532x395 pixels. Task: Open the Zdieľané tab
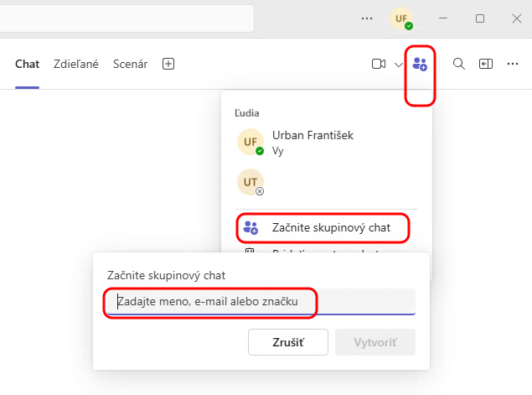pyautogui.click(x=77, y=64)
